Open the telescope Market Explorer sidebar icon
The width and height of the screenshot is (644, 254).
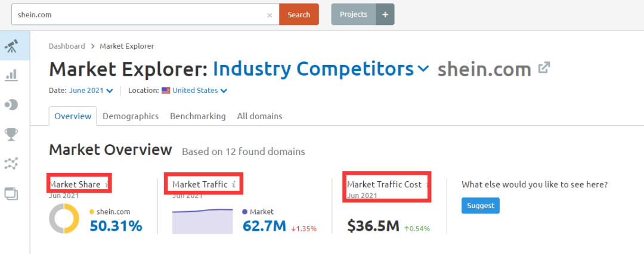pyautogui.click(x=11, y=47)
